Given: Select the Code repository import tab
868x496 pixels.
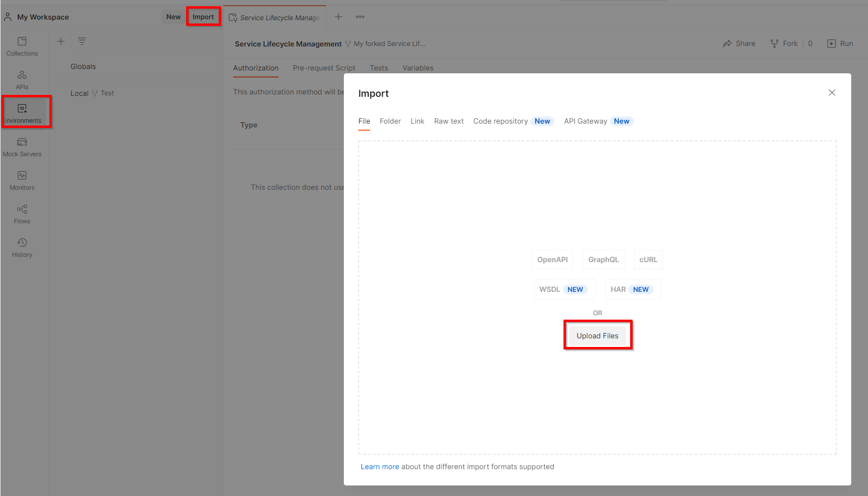Looking at the screenshot, I should click(x=500, y=121).
